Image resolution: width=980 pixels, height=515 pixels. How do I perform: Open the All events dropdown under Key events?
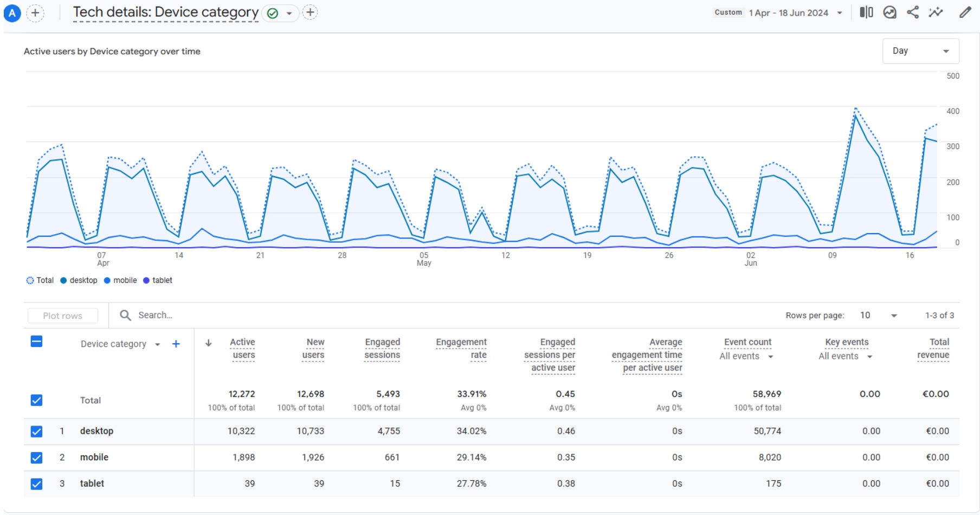coord(845,356)
